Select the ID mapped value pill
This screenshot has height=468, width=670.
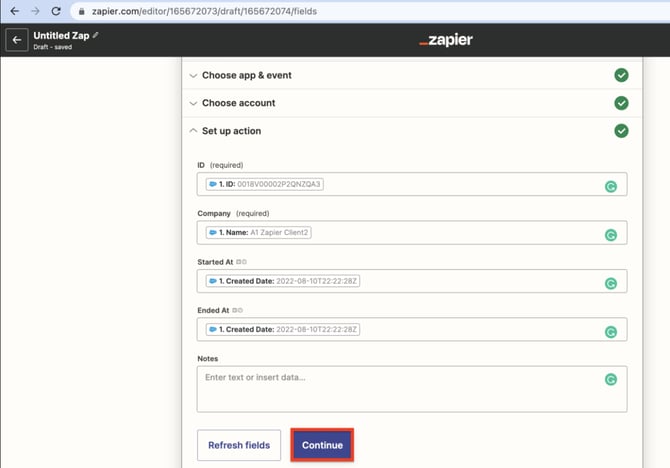point(265,185)
